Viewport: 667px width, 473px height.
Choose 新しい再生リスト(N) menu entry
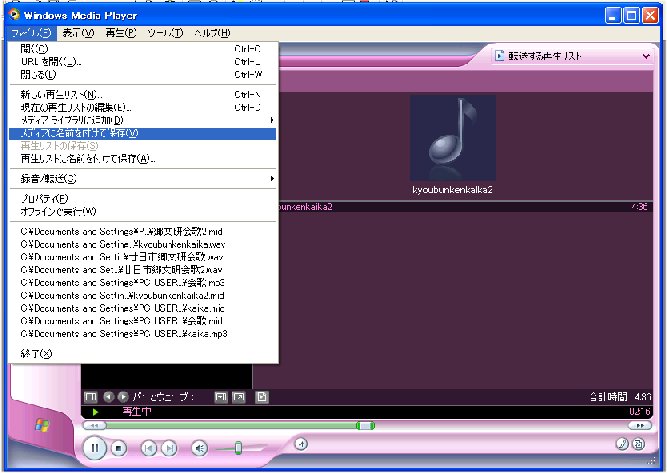tap(143, 94)
